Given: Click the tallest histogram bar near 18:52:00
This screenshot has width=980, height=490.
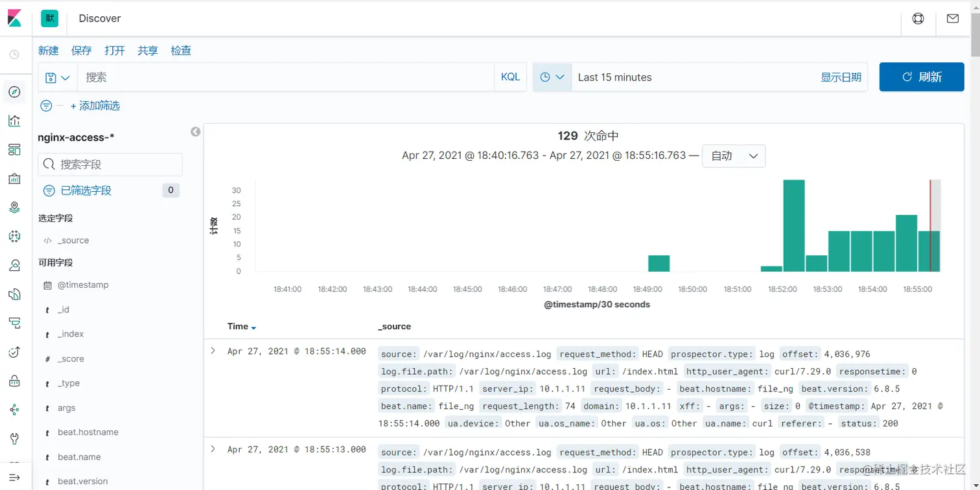Looking at the screenshot, I should (x=794, y=226).
